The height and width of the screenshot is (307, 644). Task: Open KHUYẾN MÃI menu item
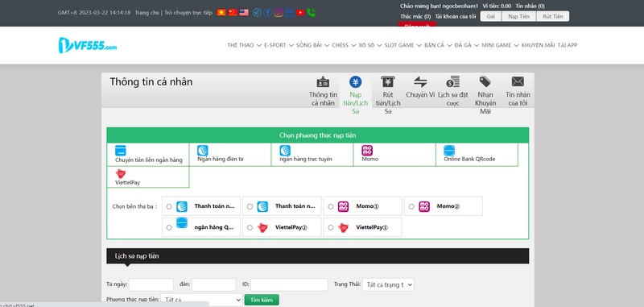click(x=538, y=45)
